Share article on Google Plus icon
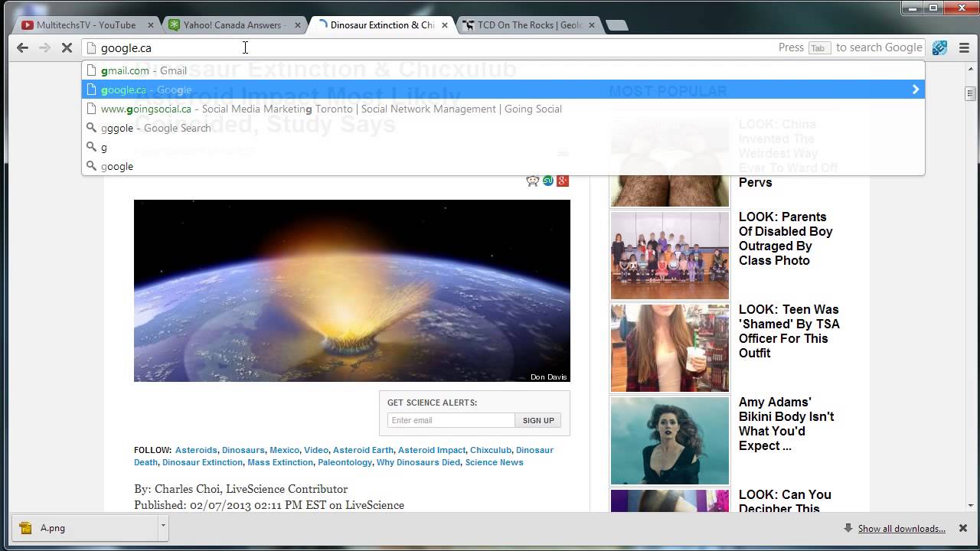 pyautogui.click(x=563, y=181)
